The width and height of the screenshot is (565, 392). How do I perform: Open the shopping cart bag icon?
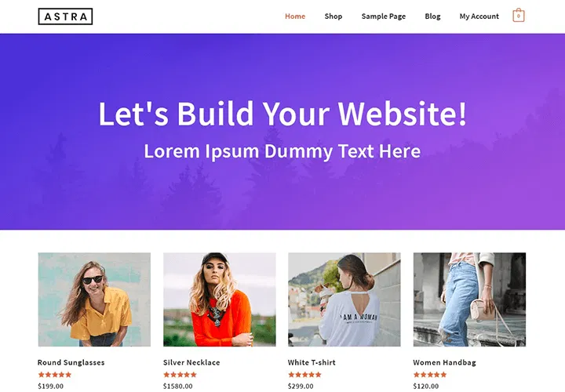coord(519,16)
